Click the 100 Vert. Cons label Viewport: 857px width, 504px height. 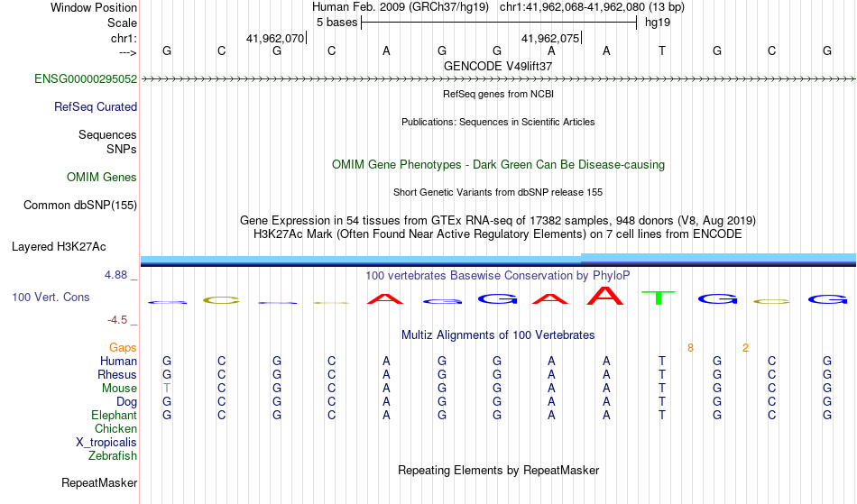[51, 297]
